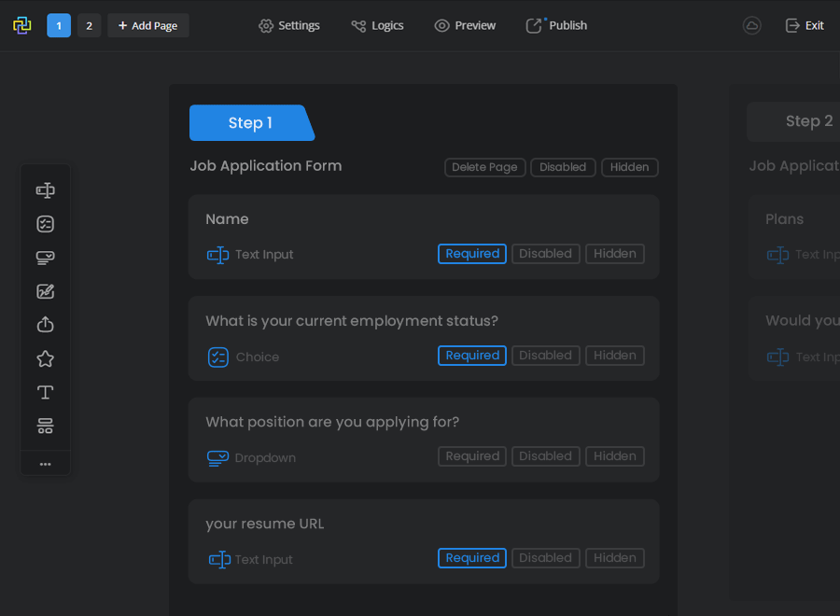Expand more tools with the ellipsis button
The width and height of the screenshot is (840, 616).
(45, 464)
